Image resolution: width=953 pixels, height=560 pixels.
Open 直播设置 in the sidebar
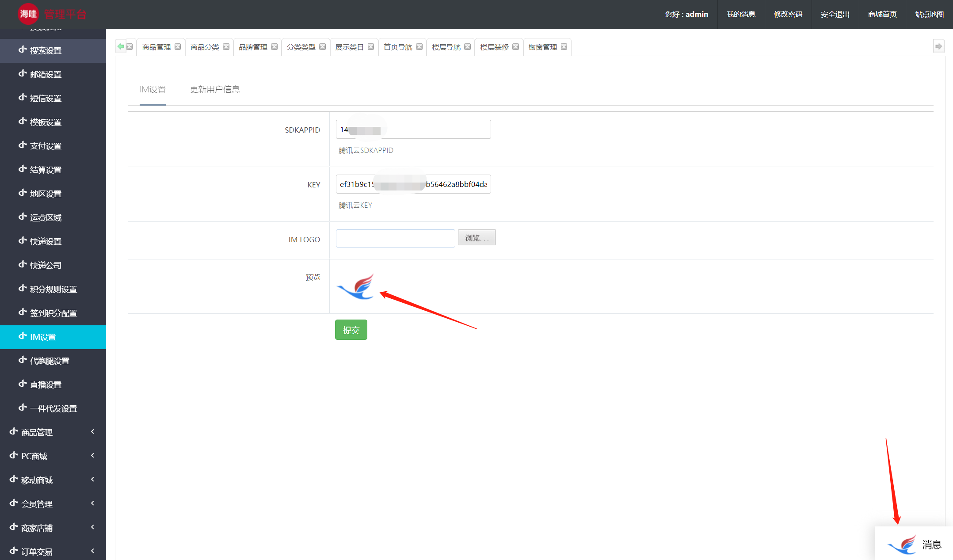(x=46, y=385)
